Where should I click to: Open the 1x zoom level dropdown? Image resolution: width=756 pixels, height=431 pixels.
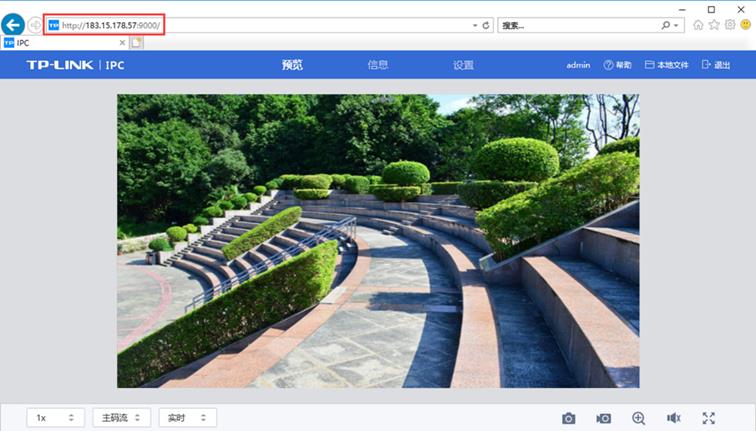[56, 418]
